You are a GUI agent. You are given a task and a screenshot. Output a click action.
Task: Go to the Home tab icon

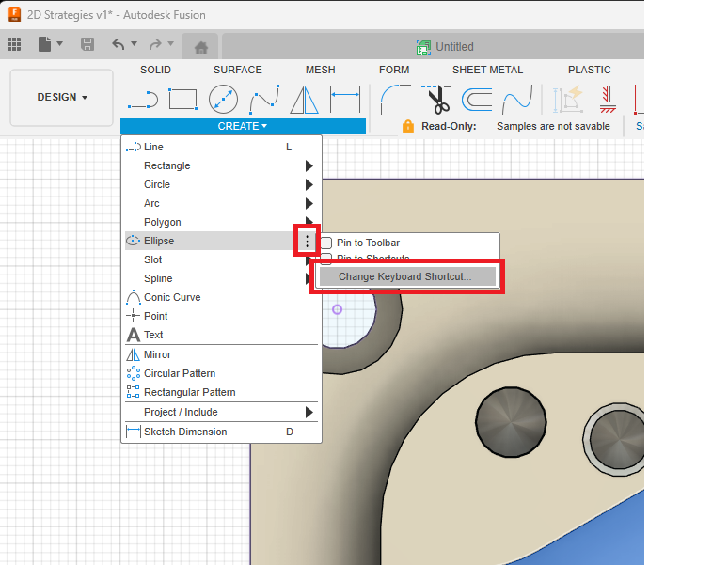tap(201, 47)
